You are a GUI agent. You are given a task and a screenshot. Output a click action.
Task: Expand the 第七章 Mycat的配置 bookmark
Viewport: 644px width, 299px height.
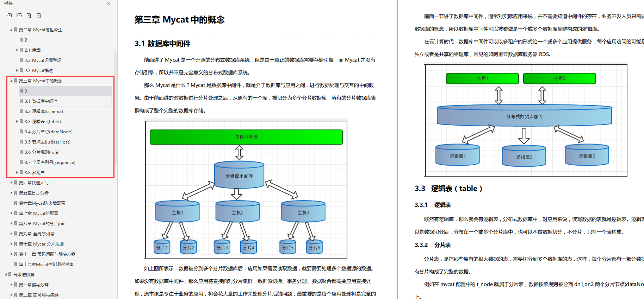[11, 214]
